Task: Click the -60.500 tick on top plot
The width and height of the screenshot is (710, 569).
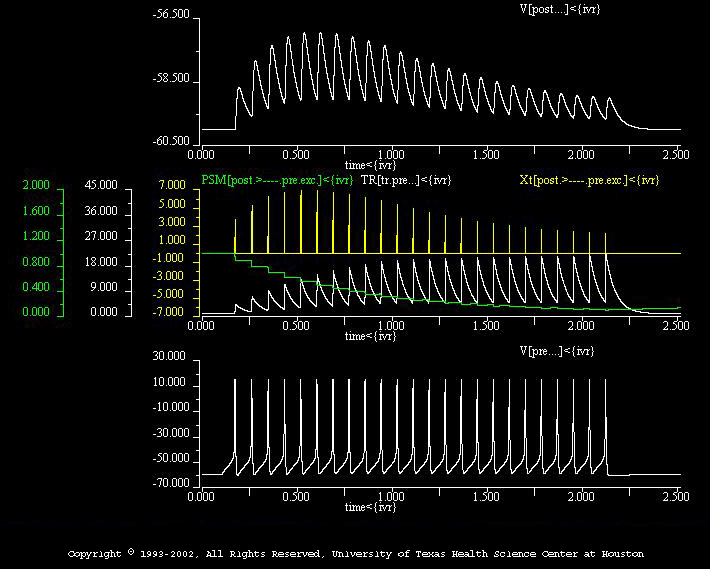Action: pos(170,142)
